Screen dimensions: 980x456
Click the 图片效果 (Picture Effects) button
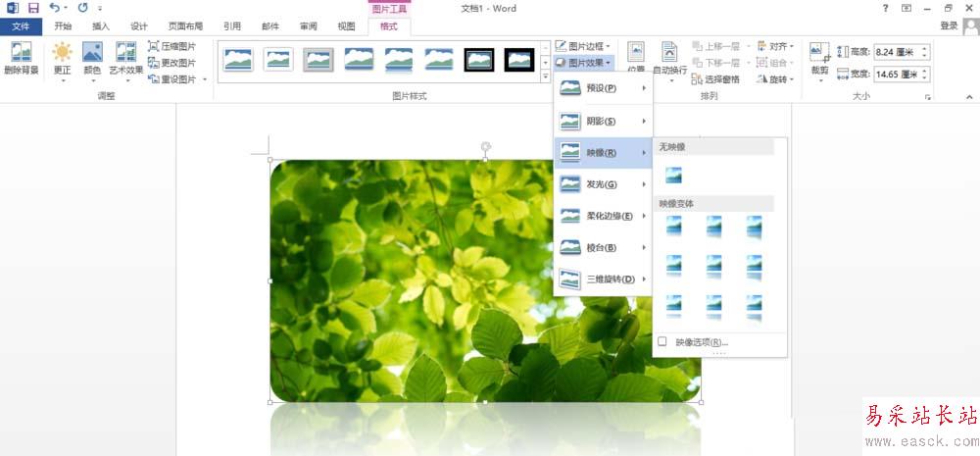pyautogui.click(x=582, y=63)
